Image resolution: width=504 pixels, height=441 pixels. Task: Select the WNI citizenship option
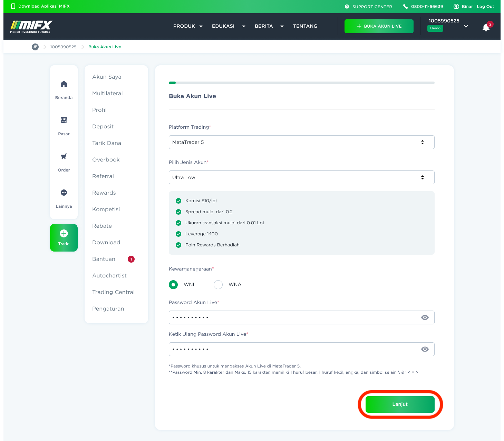tap(173, 284)
